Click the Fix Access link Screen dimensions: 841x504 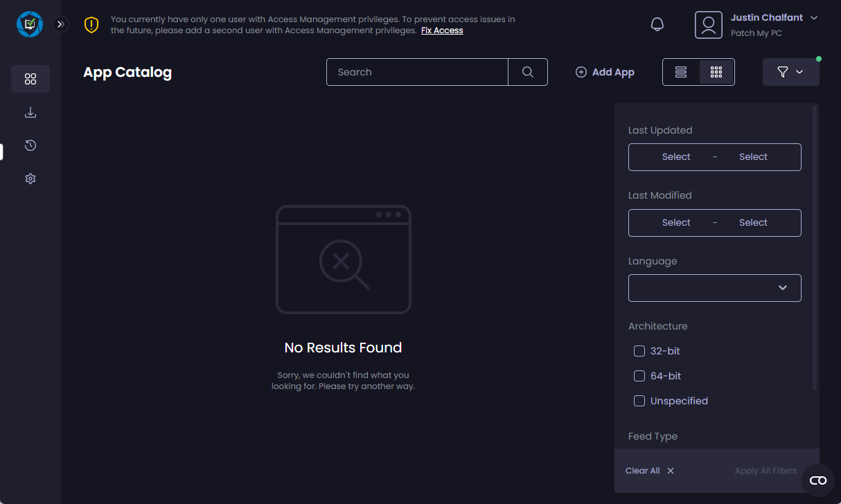pos(442,30)
